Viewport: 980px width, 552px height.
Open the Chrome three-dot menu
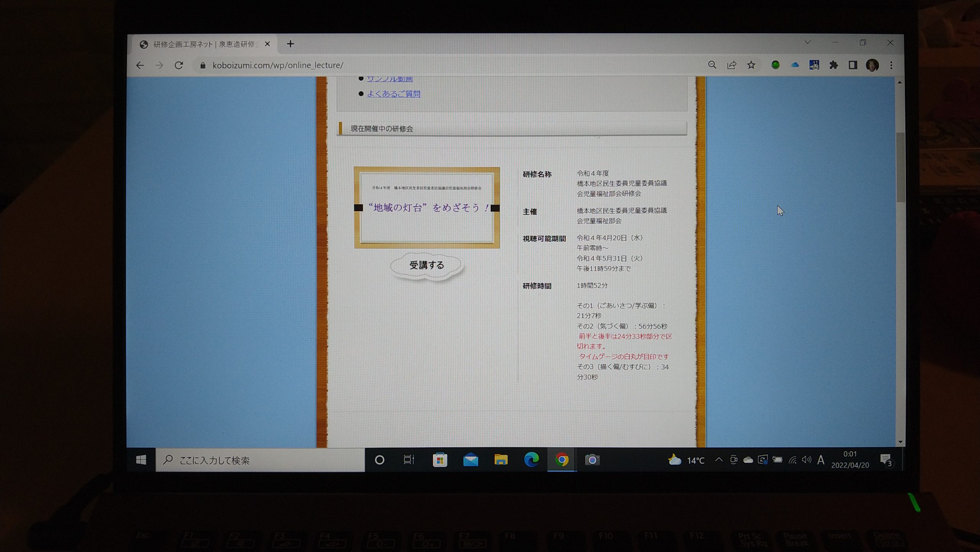[891, 65]
